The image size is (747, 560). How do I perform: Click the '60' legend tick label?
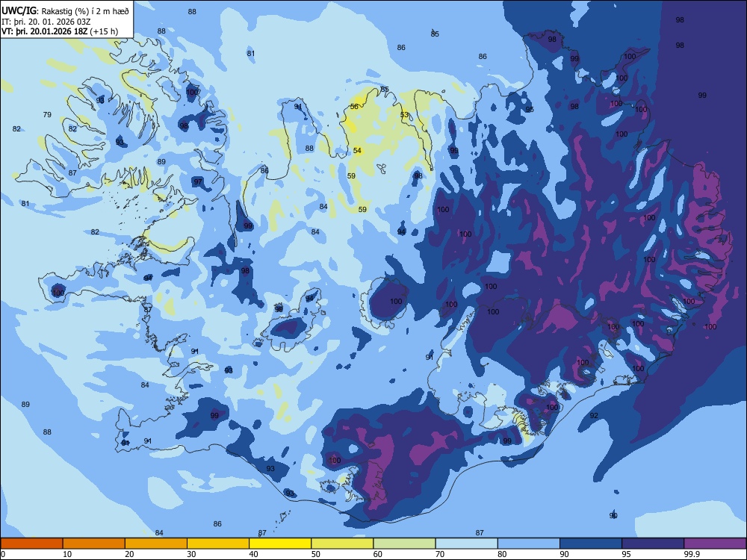(x=378, y=554)
